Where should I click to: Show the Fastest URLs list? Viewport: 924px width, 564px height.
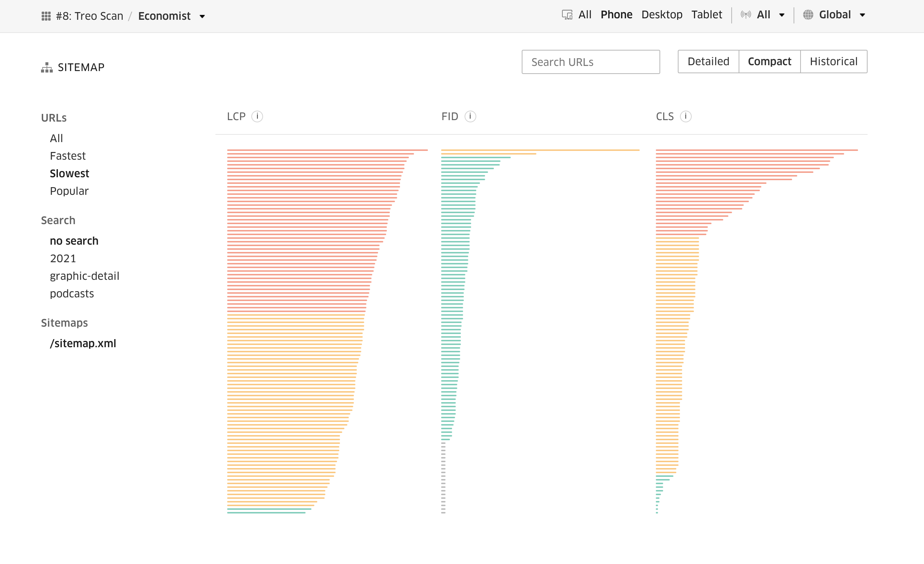tap(67, 156)
